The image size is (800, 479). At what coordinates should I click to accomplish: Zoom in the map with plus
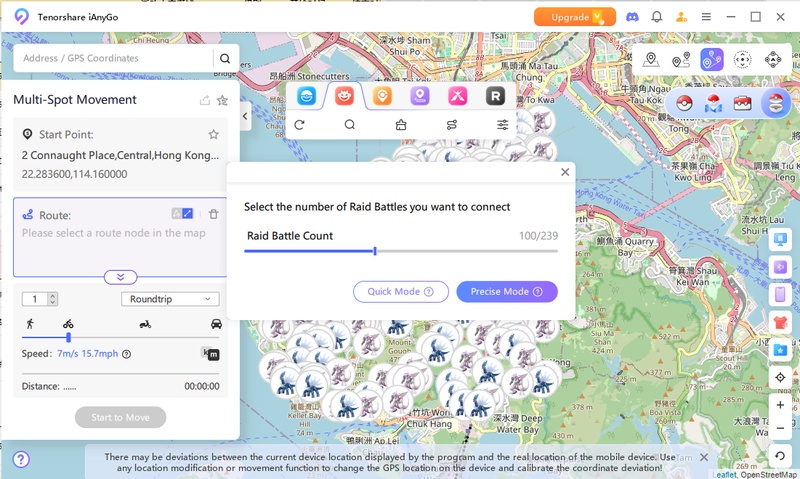coord(780,405)
